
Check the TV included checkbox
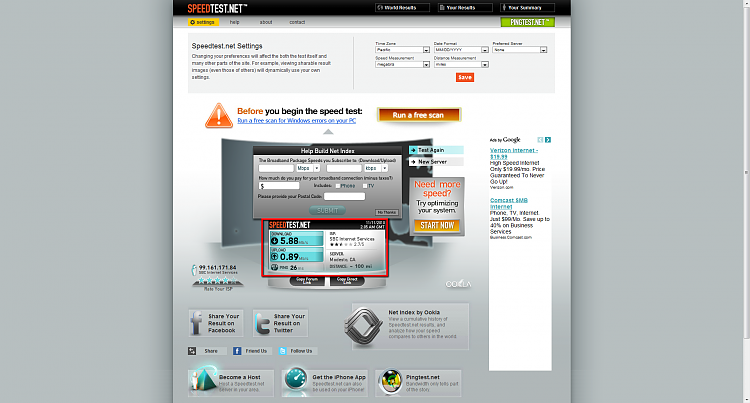[365, 186]
